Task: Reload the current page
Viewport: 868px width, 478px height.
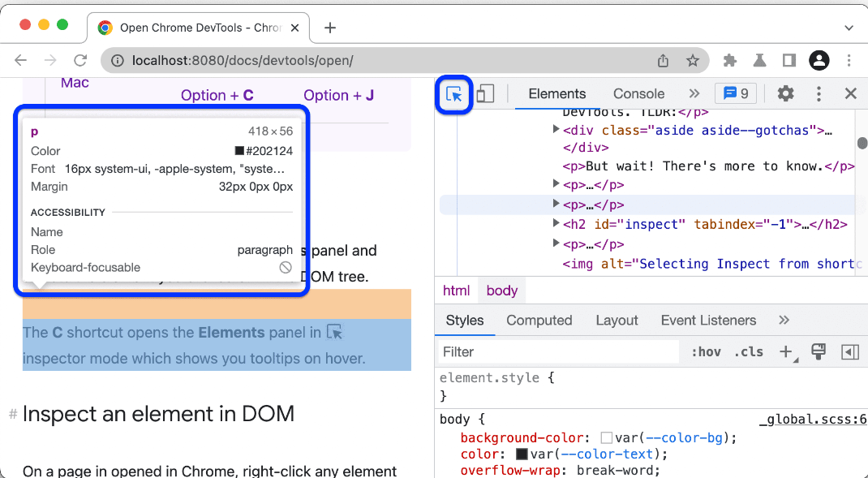Action: pyautogui.click(x=81, y=60)
